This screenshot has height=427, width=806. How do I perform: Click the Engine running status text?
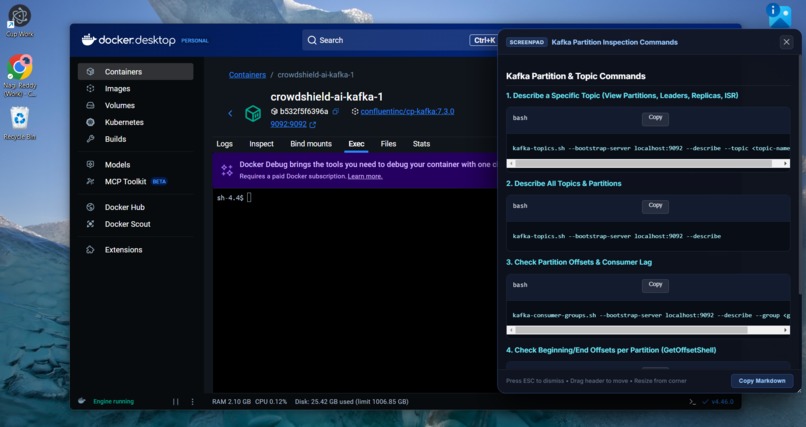click(113, 402)
